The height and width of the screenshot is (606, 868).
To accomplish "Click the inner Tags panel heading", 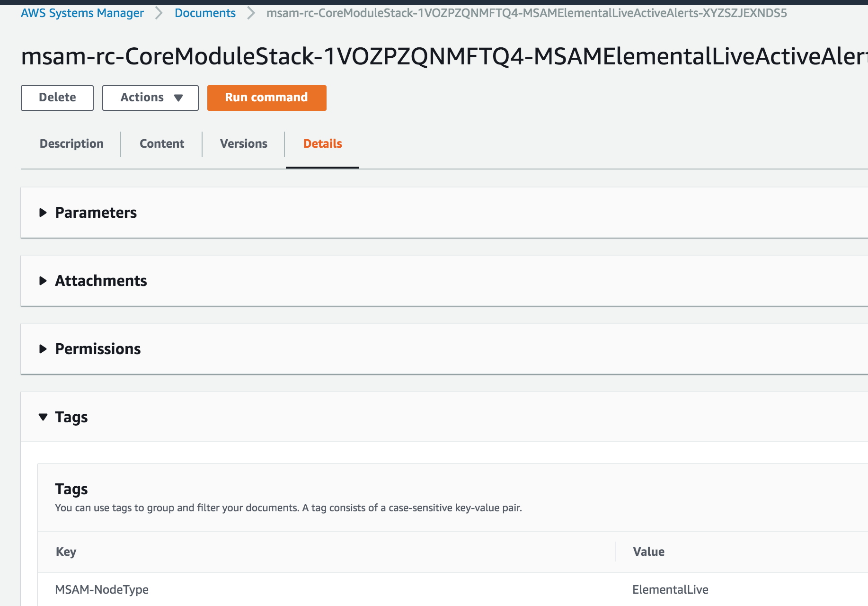I will pyautogui.click(x=71, y=489).
